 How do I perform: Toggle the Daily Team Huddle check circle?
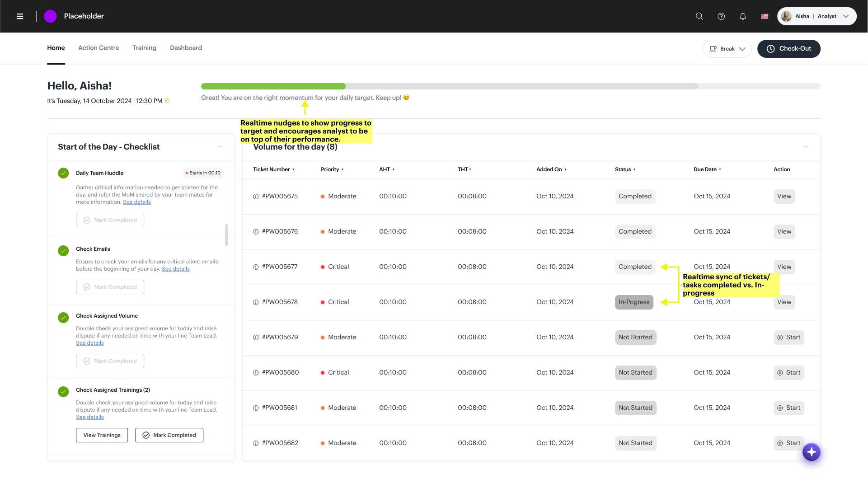click(x=63, y=173)
